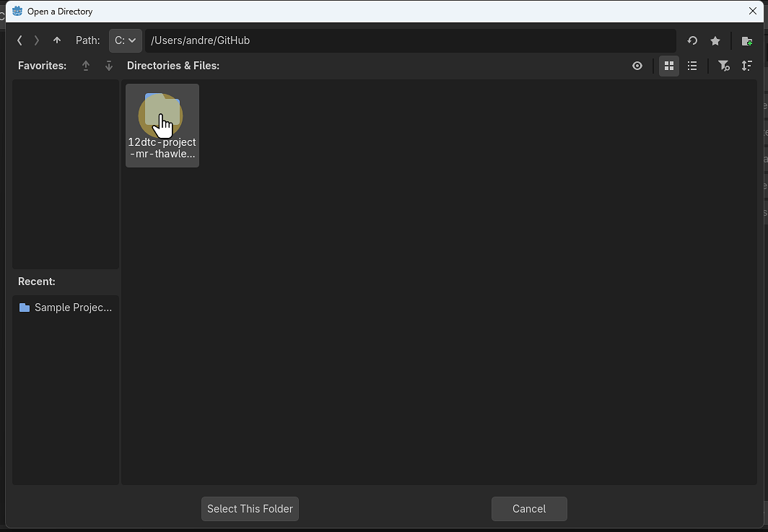Click the forward navigation arrow

36,40
